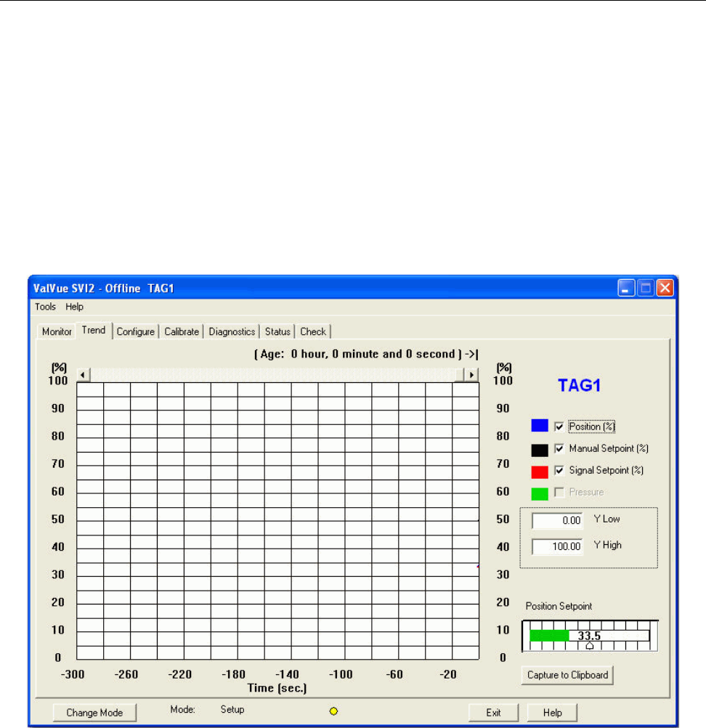The image size is (706, 728).
Task: Close the ValVue SVI2 window
Action: pos(665,288)
